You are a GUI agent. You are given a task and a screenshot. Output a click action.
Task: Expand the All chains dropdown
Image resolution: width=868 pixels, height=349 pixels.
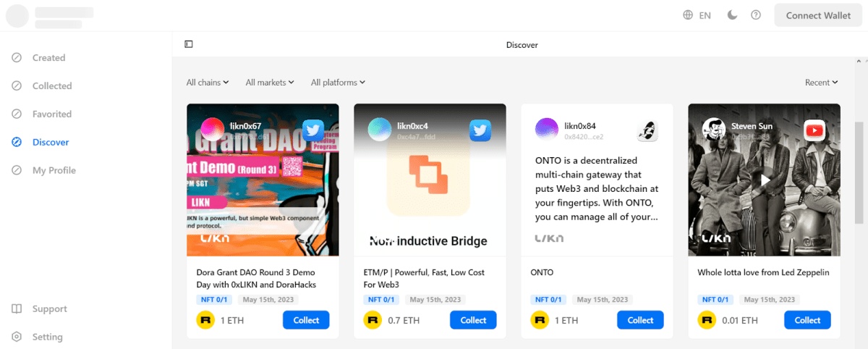208,83
